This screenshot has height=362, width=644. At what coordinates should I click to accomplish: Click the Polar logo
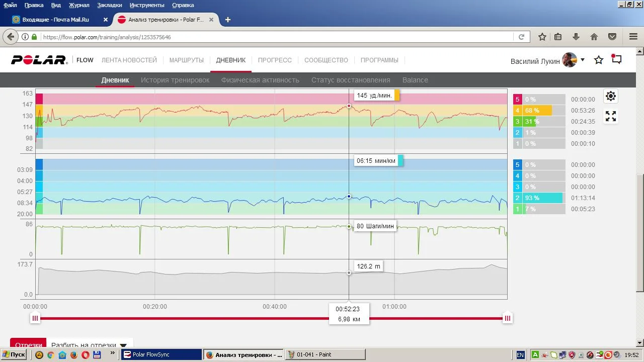pos(39,60)
